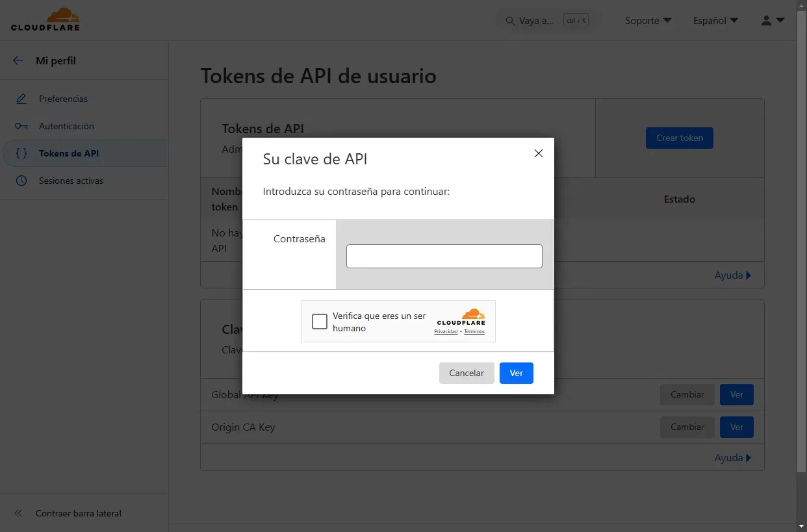This screenshot has width=807, height=532.
Task: Click the clock icon for Sesiones activas
Action: 21,181
